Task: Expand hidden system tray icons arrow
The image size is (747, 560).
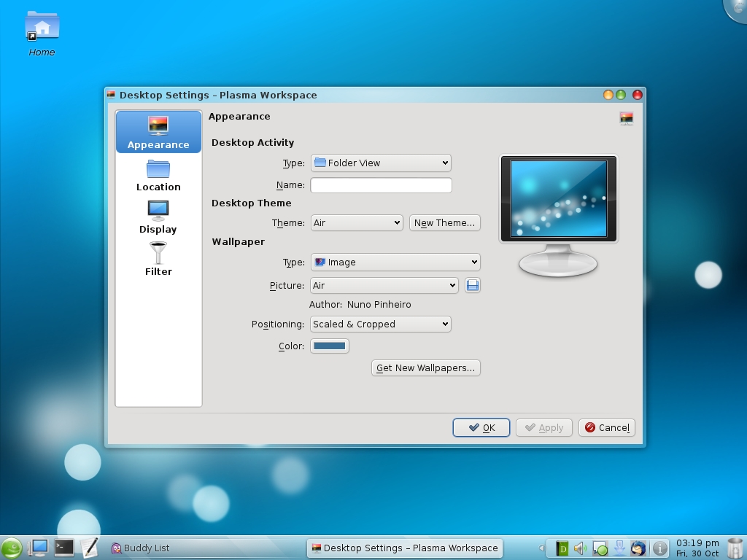Action: tap(541, 548)
